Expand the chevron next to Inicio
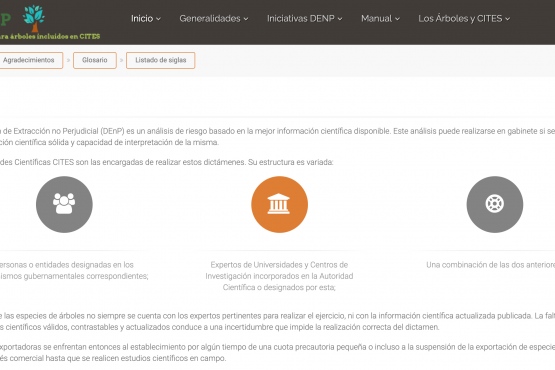The height and width of the screenshot is (370, 555). tap(158, 19)
